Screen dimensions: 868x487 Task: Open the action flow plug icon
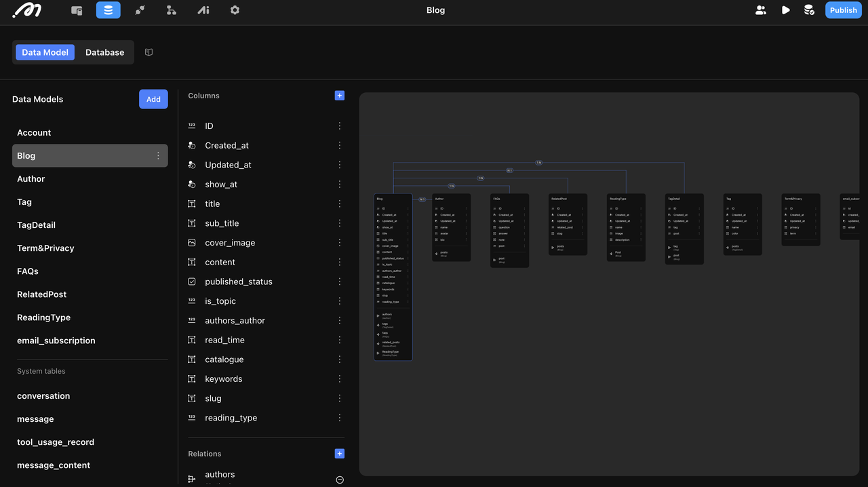[140, 10]
